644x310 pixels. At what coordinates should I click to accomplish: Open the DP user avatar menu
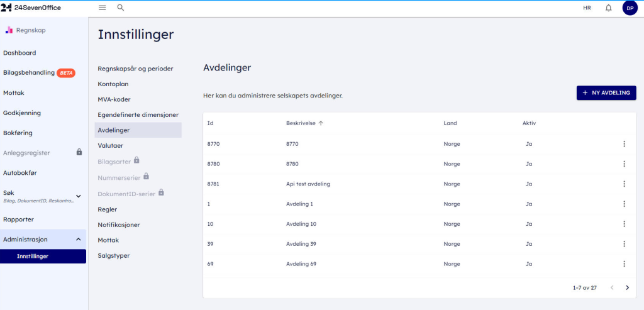630,8
